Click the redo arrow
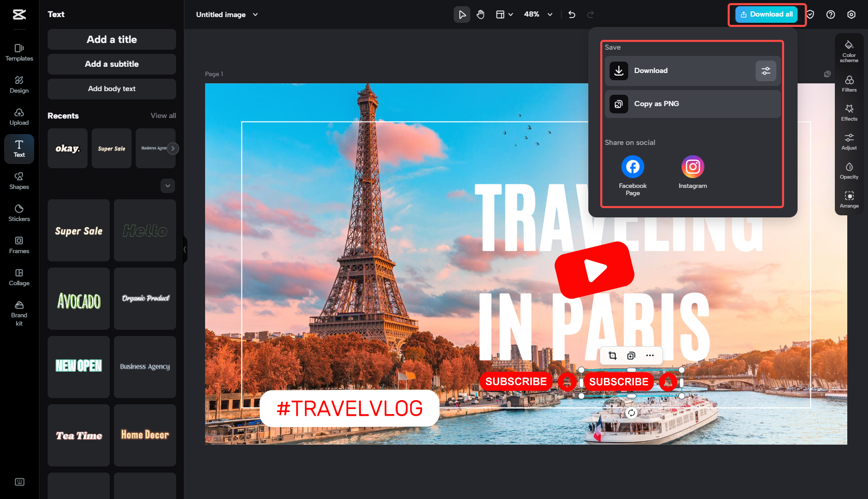Viewport: 868px width, 499px height. 590,14
